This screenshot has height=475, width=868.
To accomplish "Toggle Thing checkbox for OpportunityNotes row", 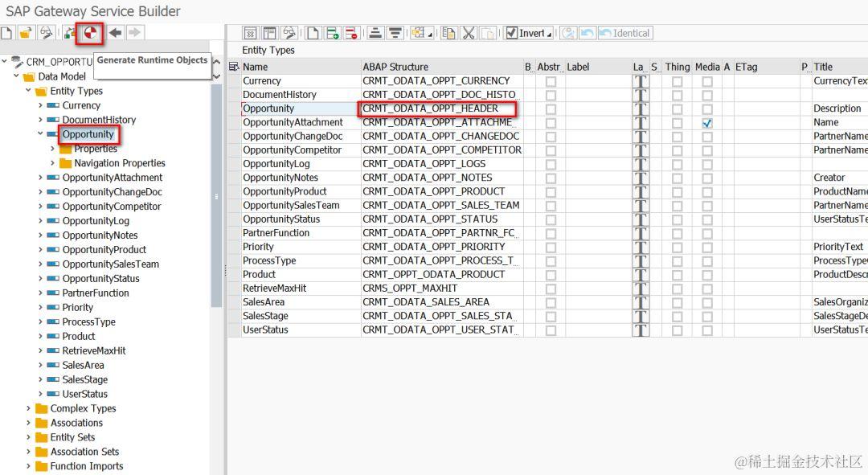I will coord(677,178).
